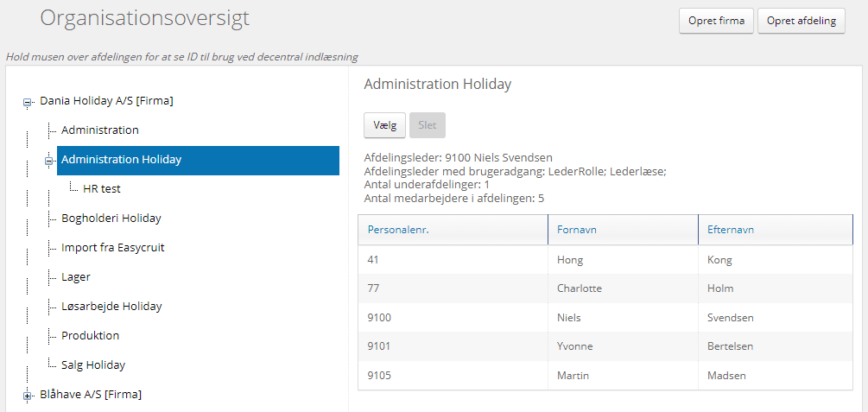
Task: Open Løsarbejde Holiday department
Action: (111, 307)
